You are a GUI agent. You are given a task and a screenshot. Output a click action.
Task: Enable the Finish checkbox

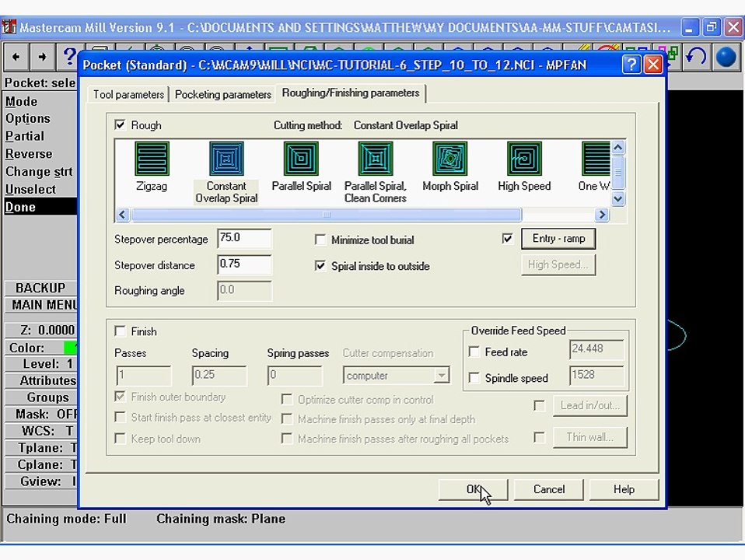point(121,331)
